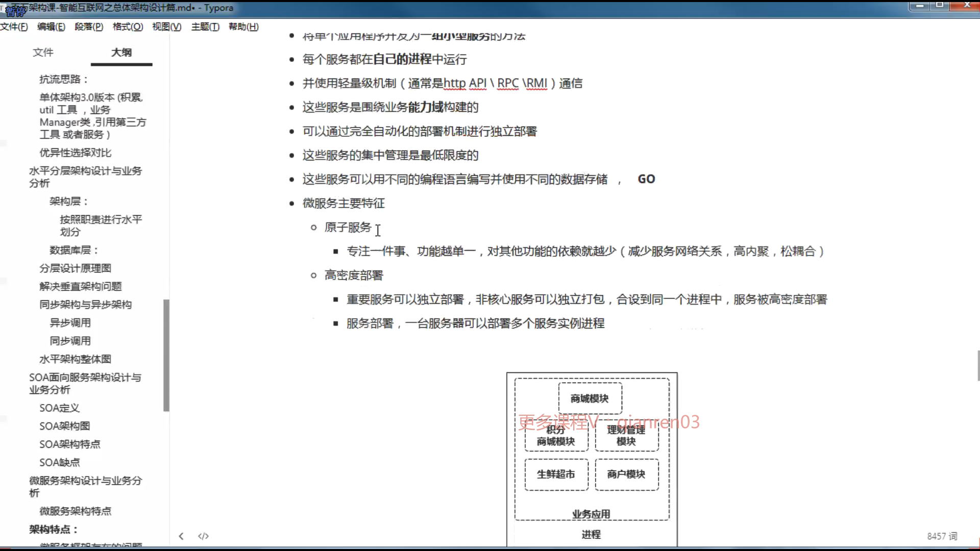Go to 微服务架构特点 outline heading

pyautogui.click(x=75, y=511)
